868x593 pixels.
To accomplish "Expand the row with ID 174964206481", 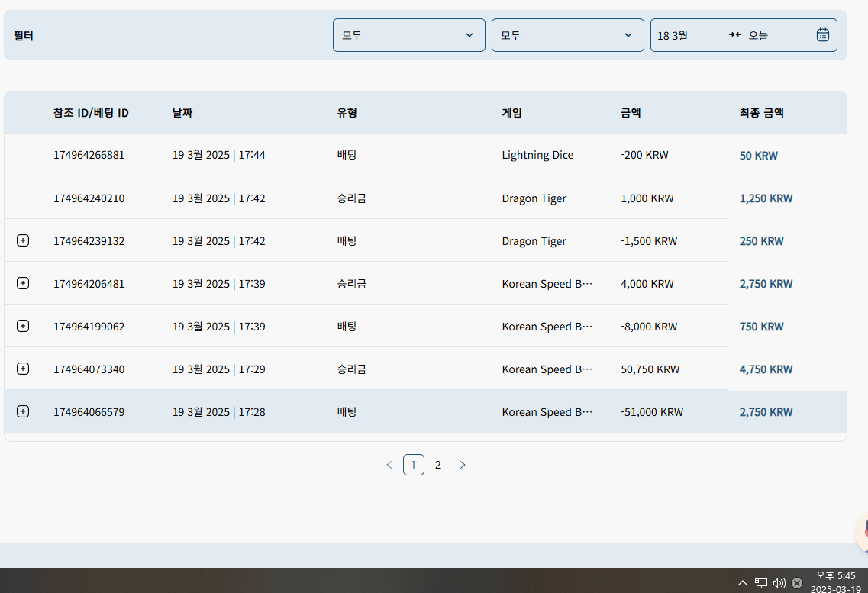I will (23, 284).
